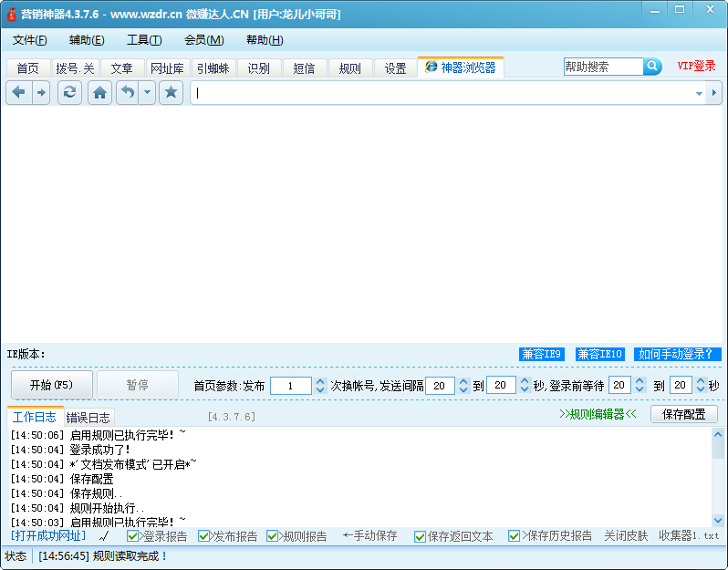Click the browser forward arrow icon

(x=41, y=92)
